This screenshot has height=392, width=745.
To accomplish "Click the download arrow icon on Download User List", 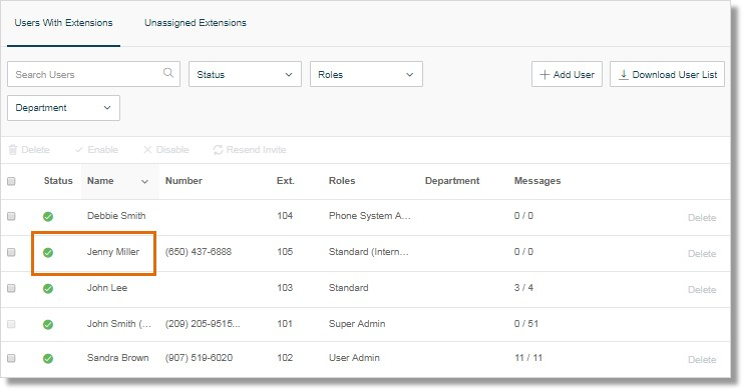I will [x=623, y=75].
